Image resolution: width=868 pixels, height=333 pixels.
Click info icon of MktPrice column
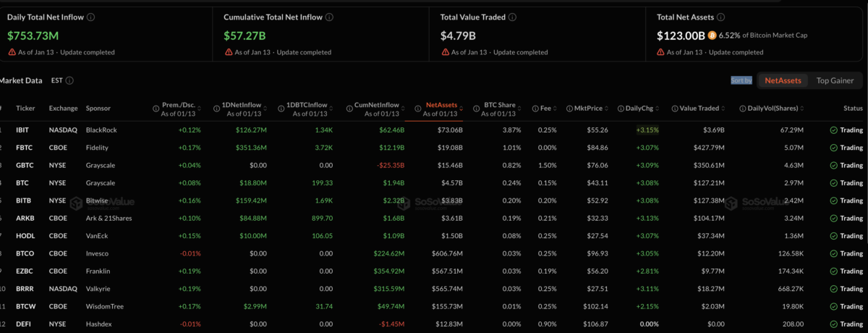coord(568,109)
